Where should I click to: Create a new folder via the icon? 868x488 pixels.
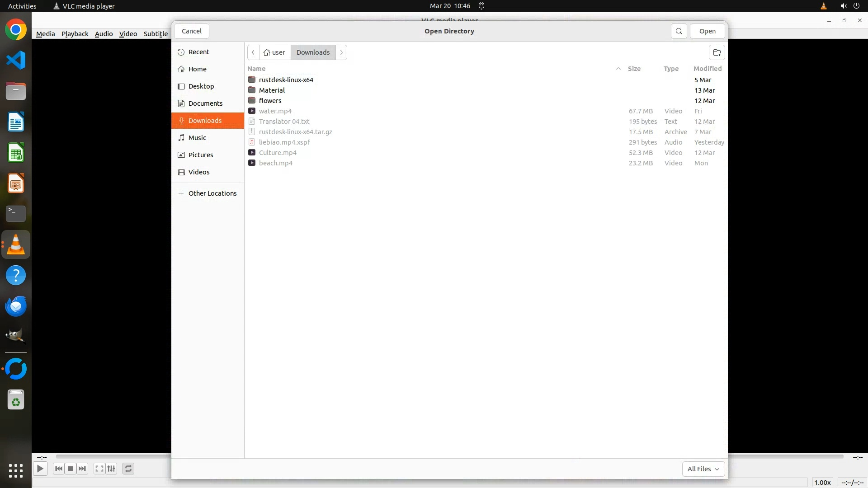pyautogui.click(x=717, y=52)
